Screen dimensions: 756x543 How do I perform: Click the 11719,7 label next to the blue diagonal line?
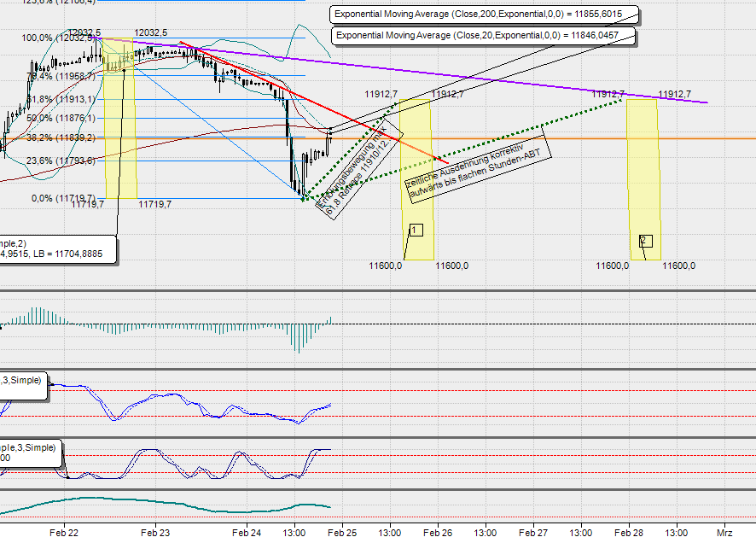(x=154, y=204)
